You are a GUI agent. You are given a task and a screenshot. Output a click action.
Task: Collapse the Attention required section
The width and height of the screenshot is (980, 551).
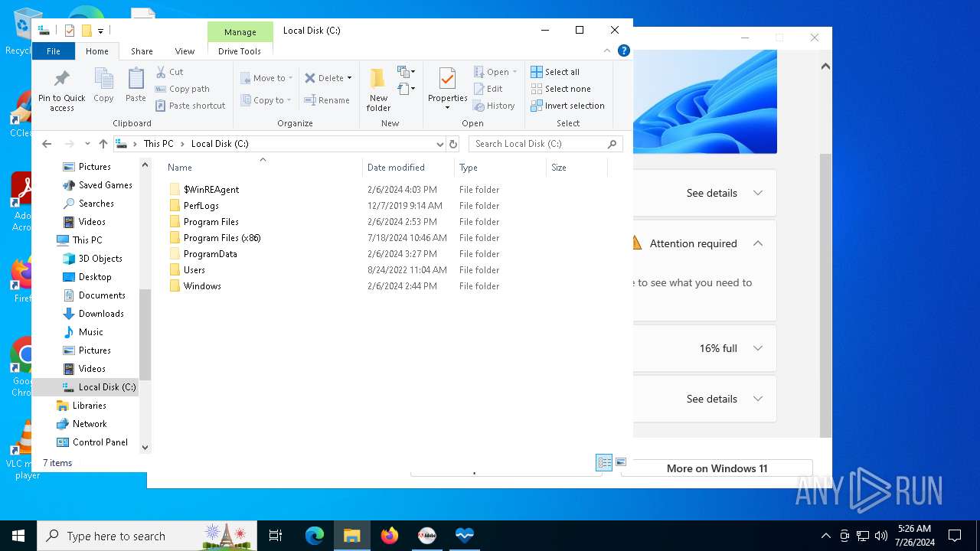click(758, 243)
